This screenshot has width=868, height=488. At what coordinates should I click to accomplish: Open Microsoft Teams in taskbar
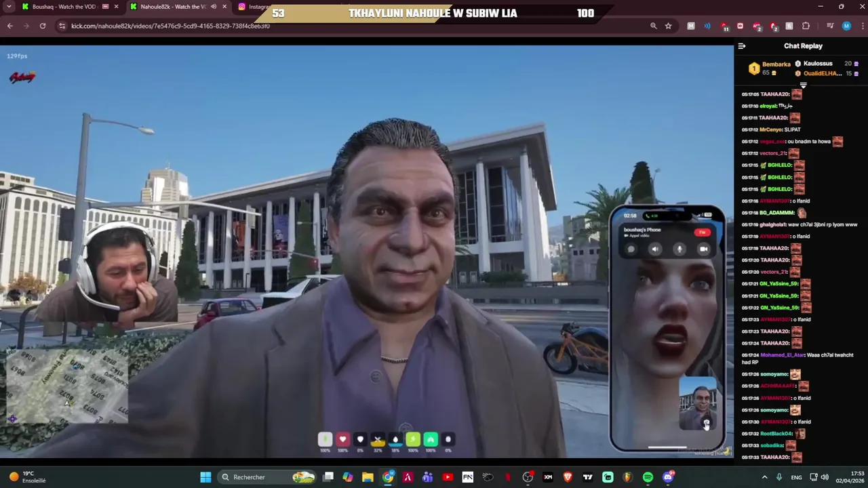point(427,477)
